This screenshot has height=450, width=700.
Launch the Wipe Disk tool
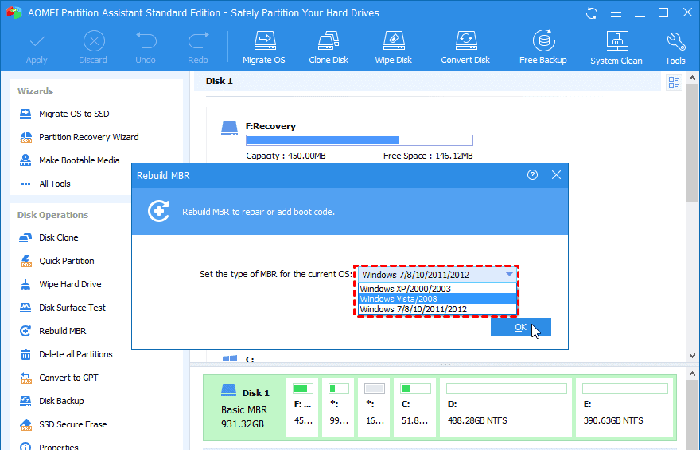393,47
